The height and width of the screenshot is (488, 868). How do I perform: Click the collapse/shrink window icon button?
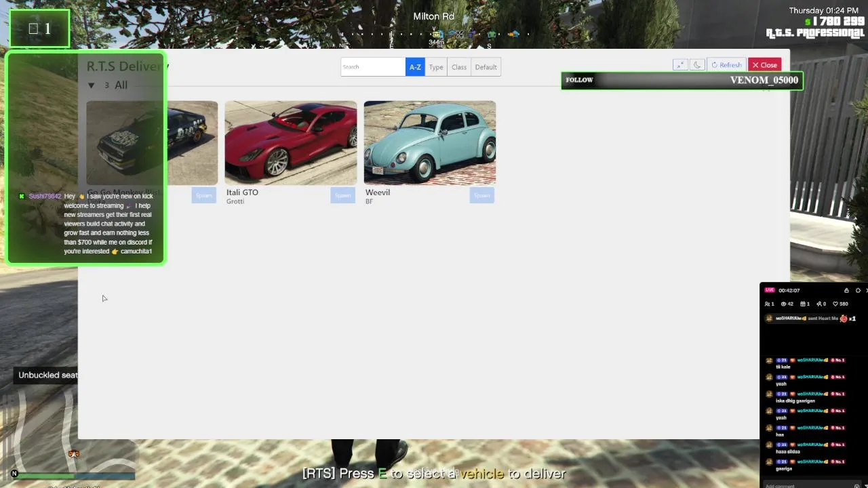pyautogui.click(x=679, y=65)
